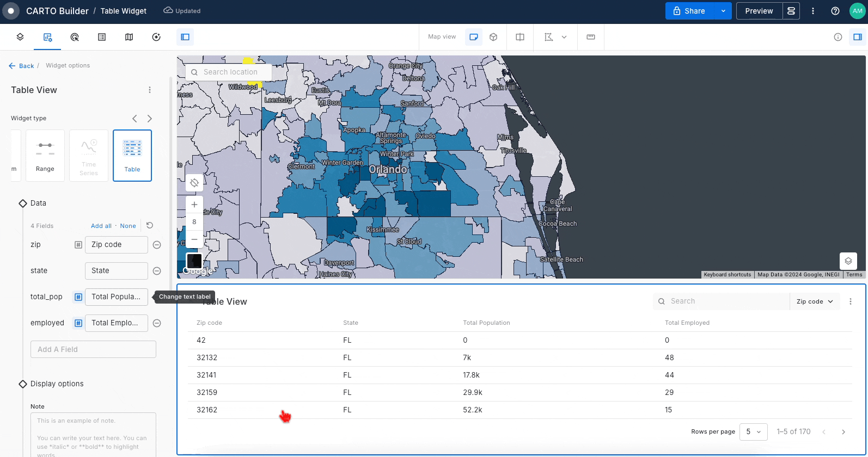The height and width of the screenshot is (457, 868).
Task: Open the Layers panel icon
Action: pyautogui.click(x=20, y=37)
